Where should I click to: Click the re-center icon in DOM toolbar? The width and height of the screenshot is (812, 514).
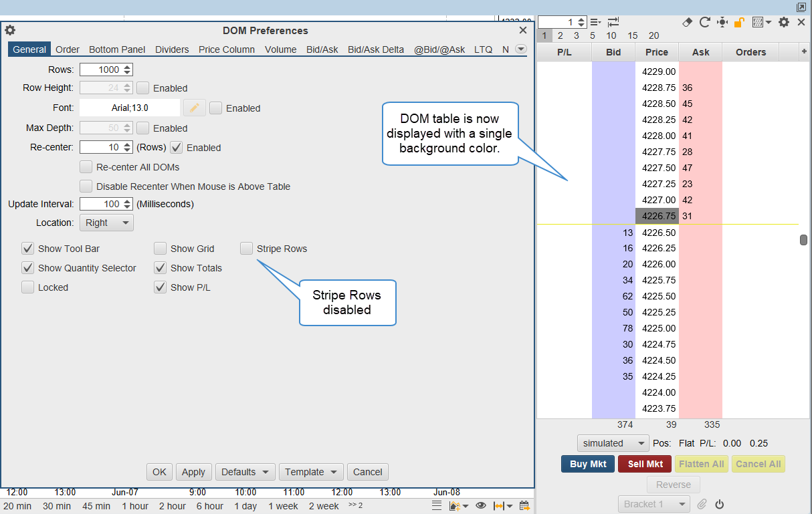tap(722, 22)
